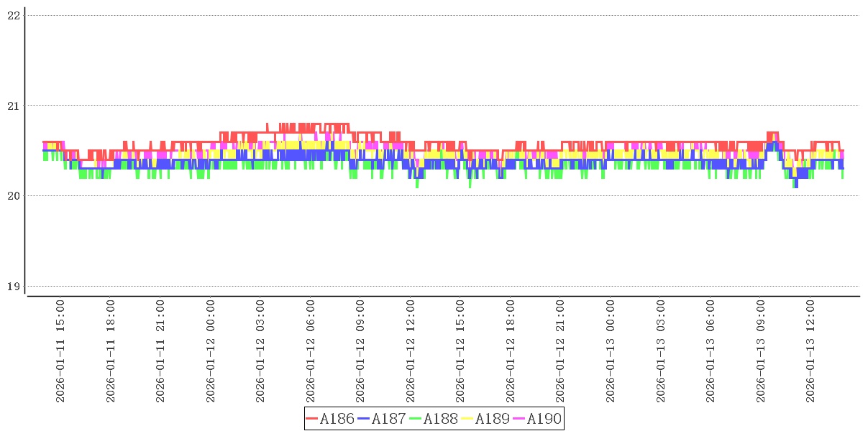Click the y-axis label 20
This screenshot has width=868, height=431.
coord(12,196)
